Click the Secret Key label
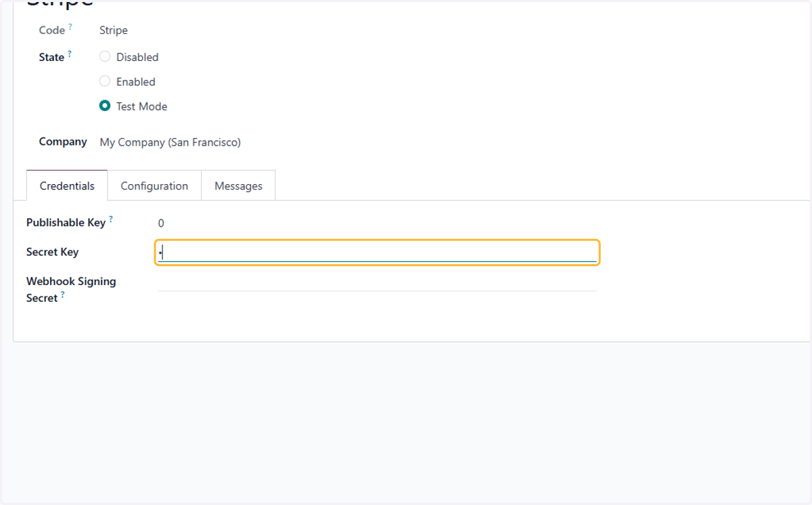The image size is (812, 505). click(52, 252)
